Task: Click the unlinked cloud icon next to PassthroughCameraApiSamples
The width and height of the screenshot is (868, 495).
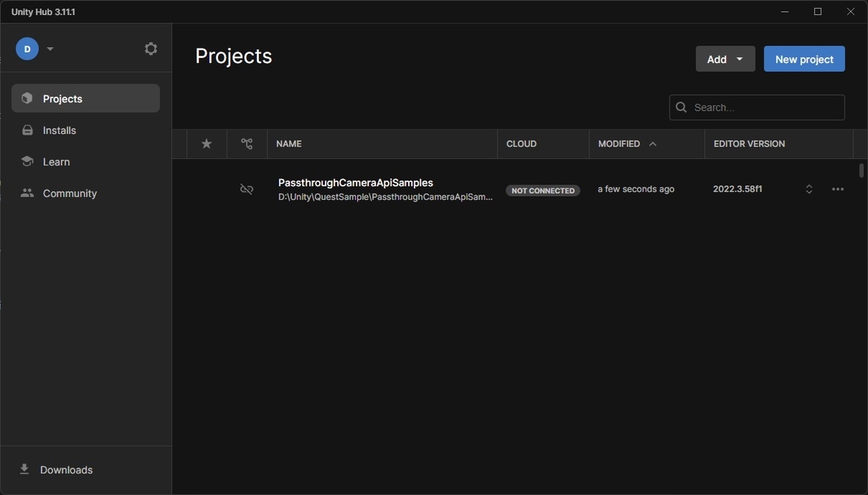Action: (246, 189)
